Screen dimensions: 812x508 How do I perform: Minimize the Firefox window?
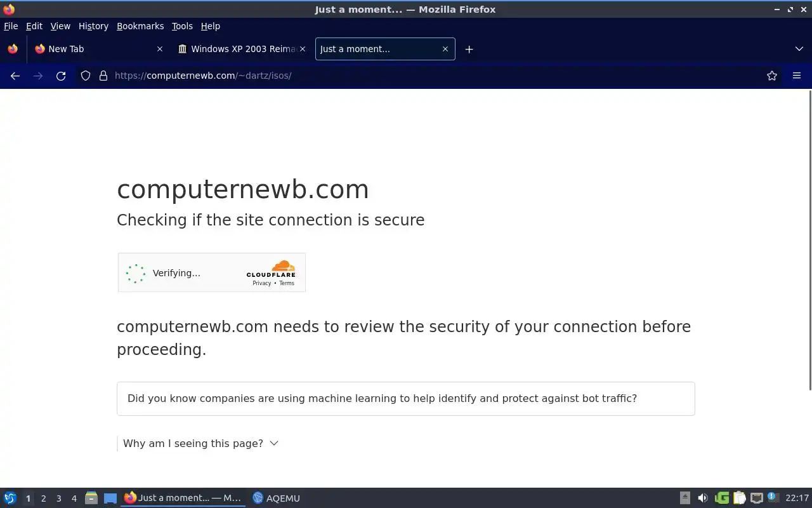pyautogui.click(x=777, y=10)
